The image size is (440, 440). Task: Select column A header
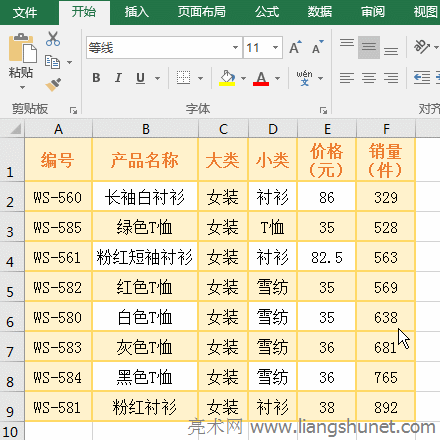point(58,129)
